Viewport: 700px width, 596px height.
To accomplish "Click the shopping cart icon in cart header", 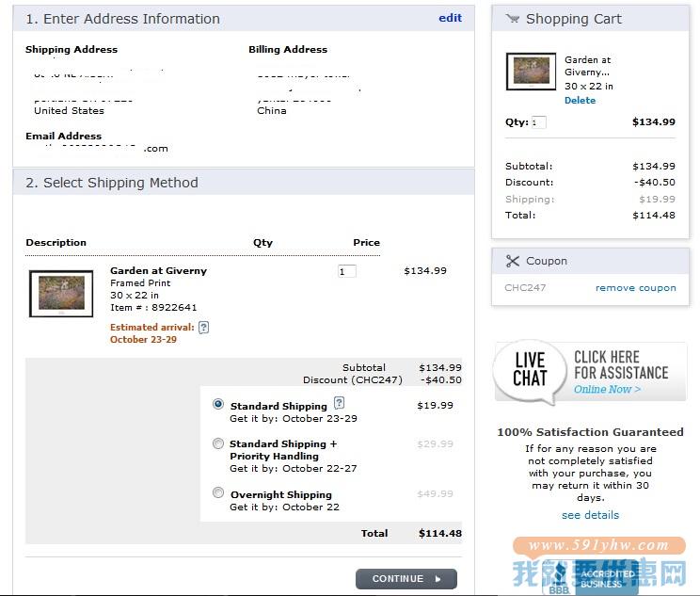I will (512, 19).
